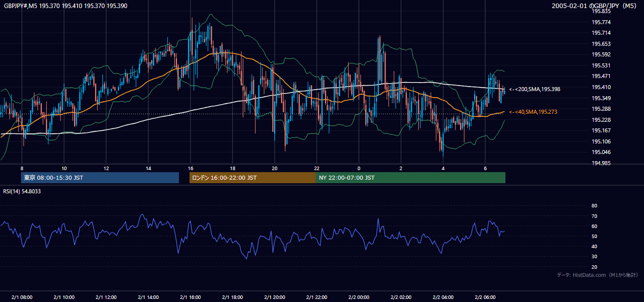Viewport: 644px width, 302px height.
Task: Click price level 195.471 on the axis
Action: [601, 76]
